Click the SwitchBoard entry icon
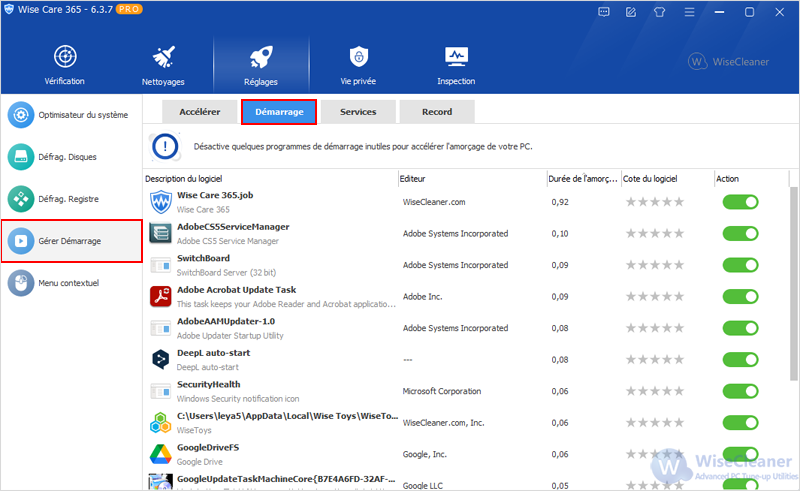This screenshot has width=800, height=491. (161, 265)
